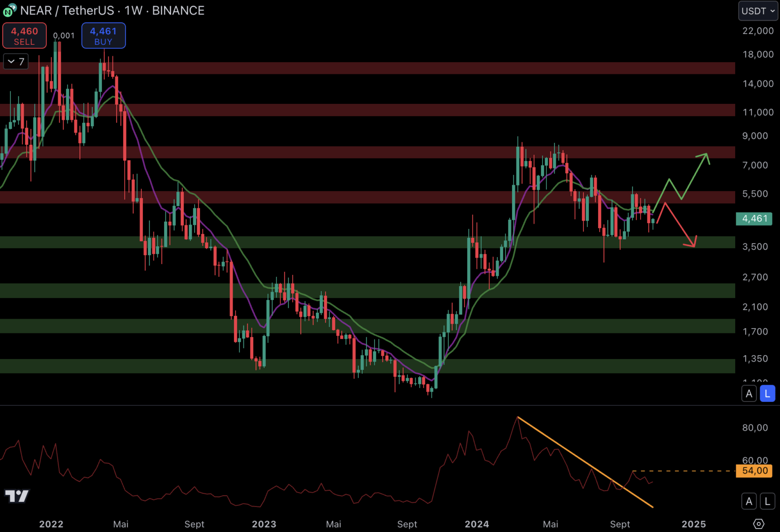Toggle log scale in RSI pane

(767, 501)
